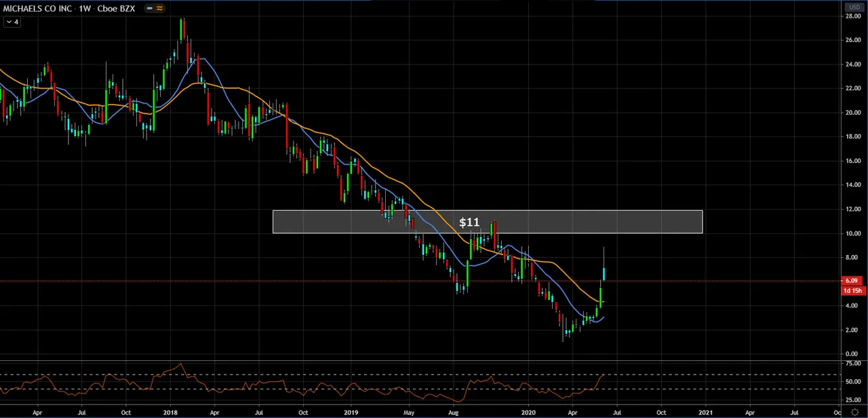Click the 2018 label on time axis
The width and height of the screenshot is (868, 418).
pyautogui.click(x=170, y=411)
